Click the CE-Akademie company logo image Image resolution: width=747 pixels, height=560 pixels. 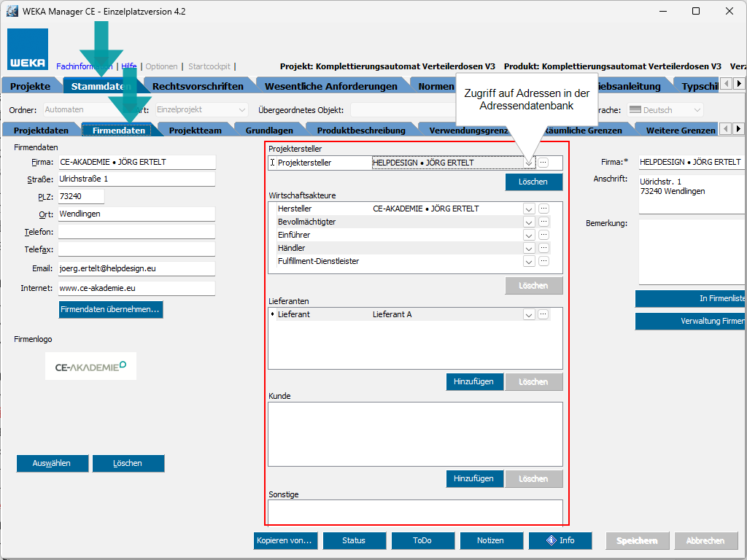pos(90,367)
